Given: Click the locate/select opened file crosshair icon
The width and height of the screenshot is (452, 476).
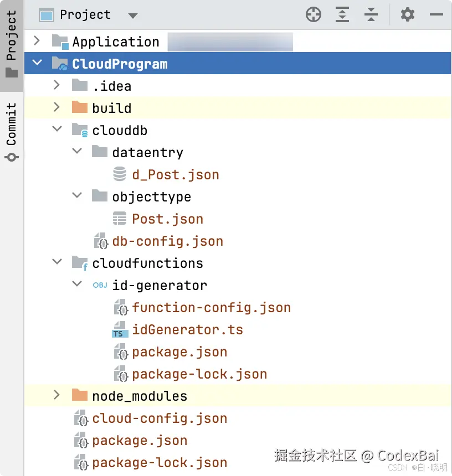Looking at the screenshot, I should [313, 14].
